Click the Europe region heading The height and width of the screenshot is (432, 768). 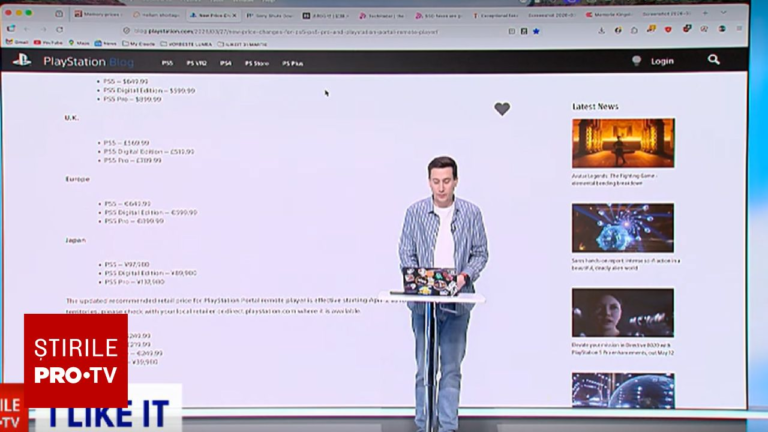(x=77, y=179)
